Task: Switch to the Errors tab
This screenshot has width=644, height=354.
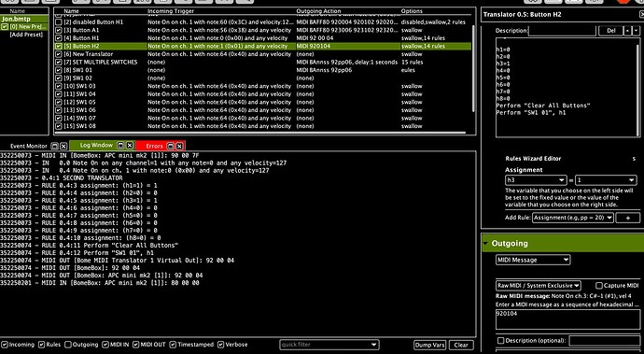Action: click(x=154, y=146)
